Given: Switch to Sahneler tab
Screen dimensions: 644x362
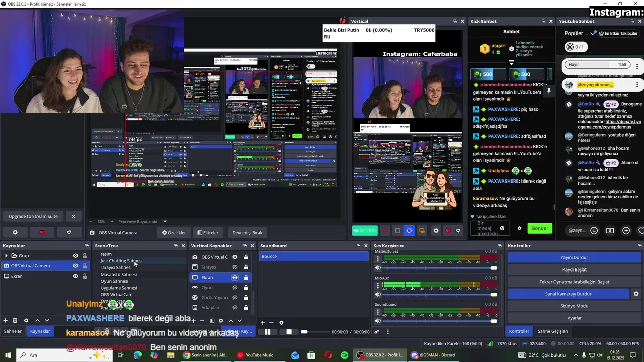Looking at the screenshot, I should 13,331.
